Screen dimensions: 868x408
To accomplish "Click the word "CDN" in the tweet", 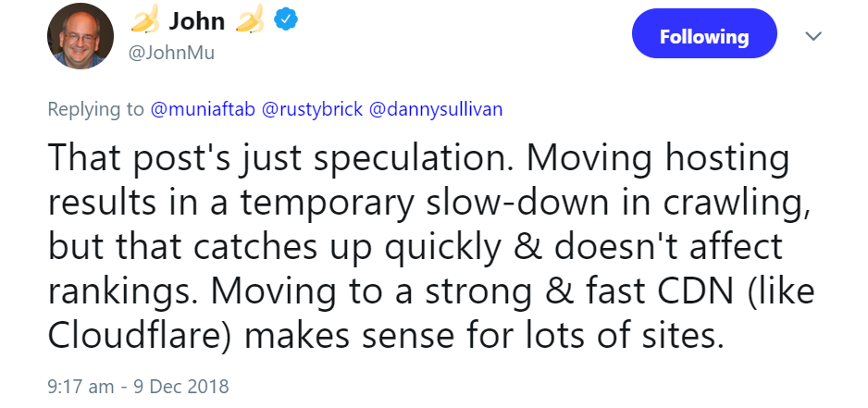I will tap(703, 292).
